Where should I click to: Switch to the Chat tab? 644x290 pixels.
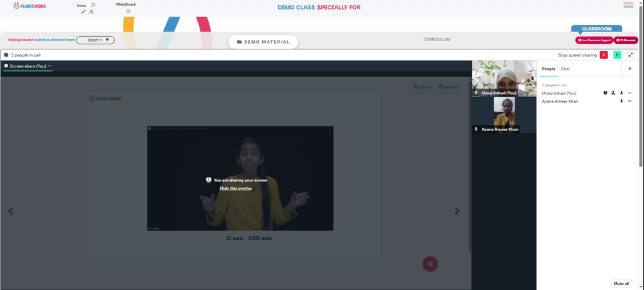click(565, 69)
